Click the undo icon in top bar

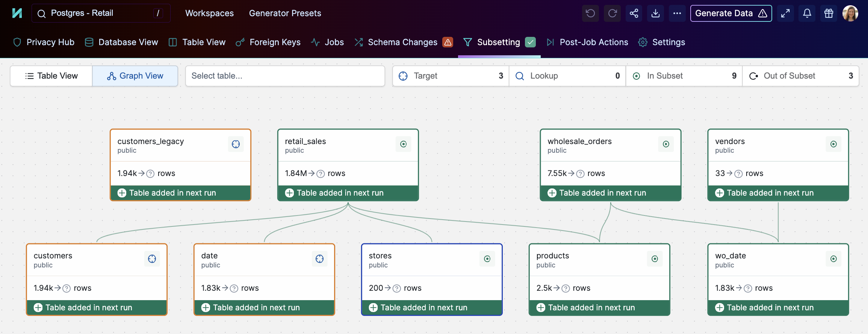point(590,14)
